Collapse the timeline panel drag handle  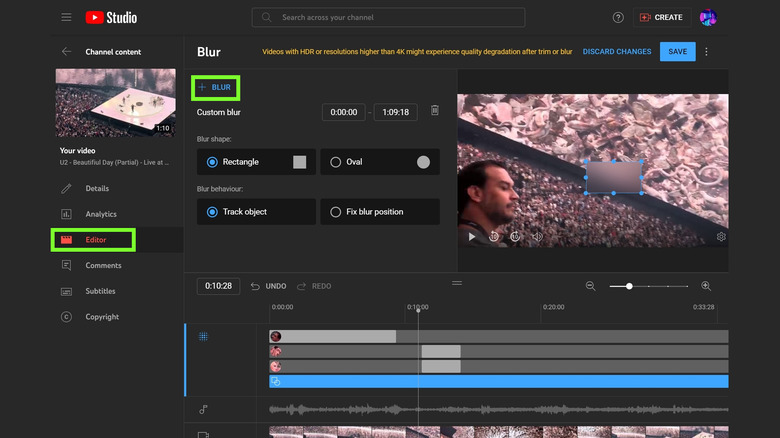[x=457, y=284]
